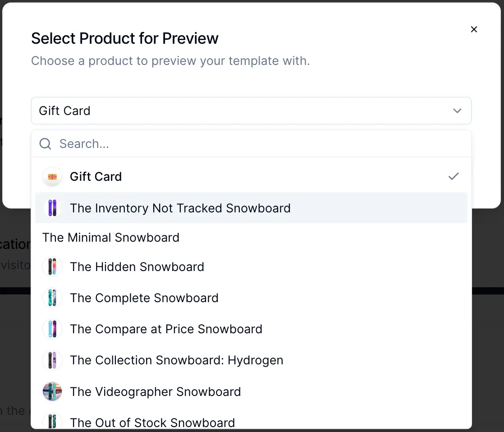Image resolution: width=504 pixels, height=432 pixels.
Task: Click the Inventory Not Tracked Snowboard thumbnail
Action: tap(52, 208)
